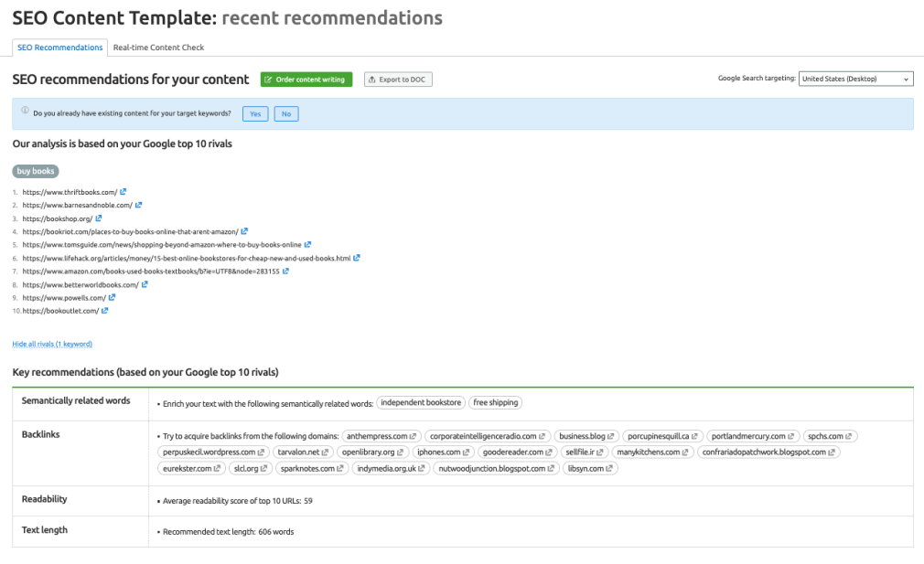Screen dimensions: 924x564
Task: Open external link icon for bookshop.org
Action: click(x=99, y=218)
